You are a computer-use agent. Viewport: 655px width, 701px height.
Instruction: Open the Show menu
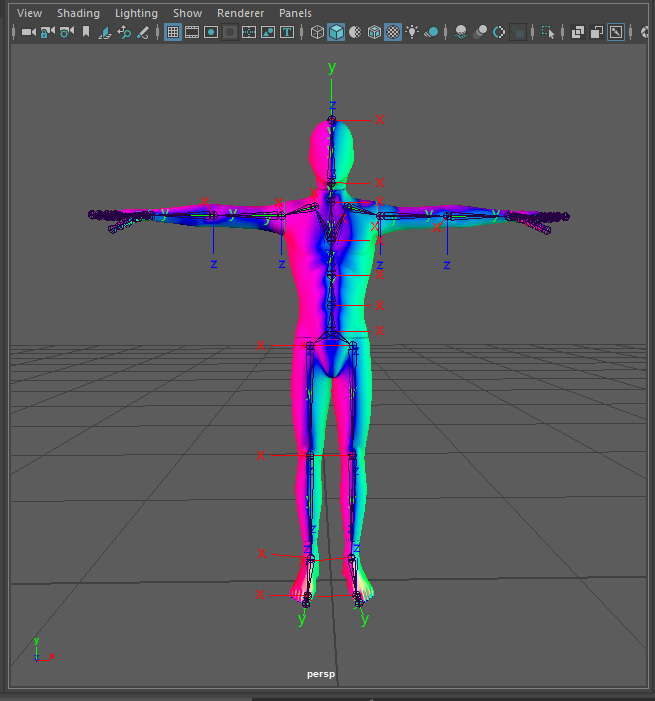[187, 13]
